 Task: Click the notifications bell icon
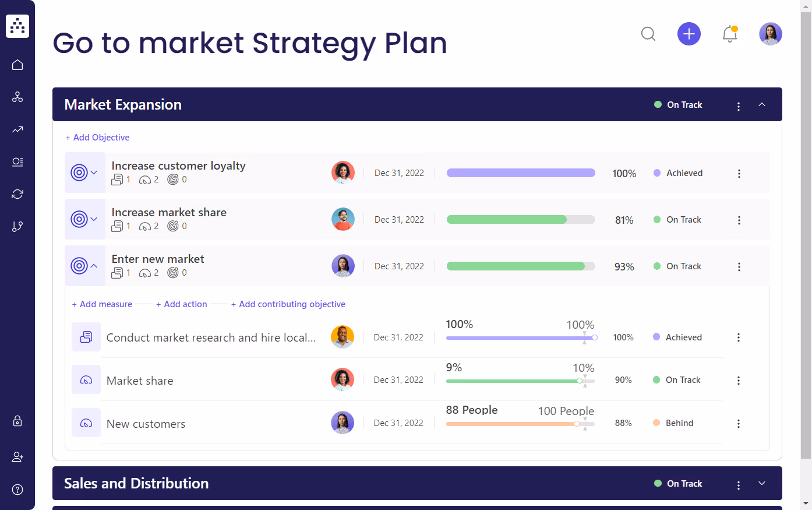click(x=729, y=35)
